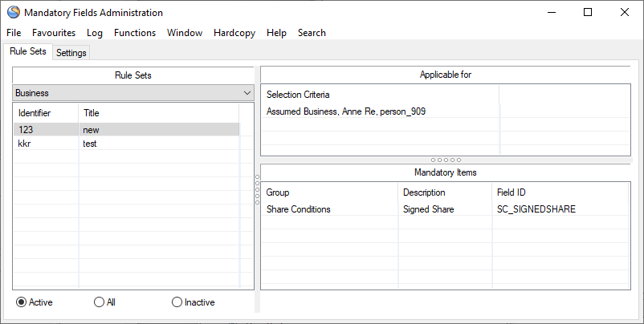
Task: Select the All radio button
Action: (x=100, y=302)
